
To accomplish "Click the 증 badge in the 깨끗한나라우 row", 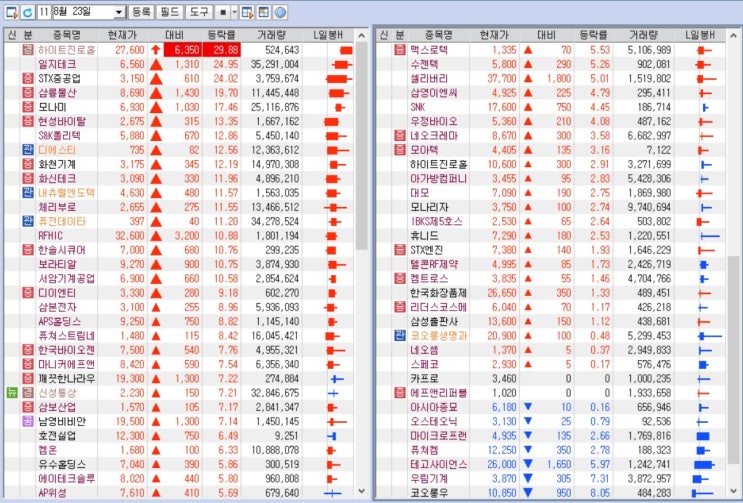I will (x=28, y=378).
